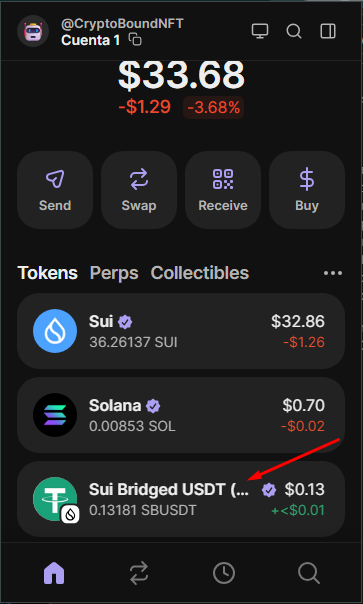
Task: Switch to the Perps tab
Action: pos(114,273)
